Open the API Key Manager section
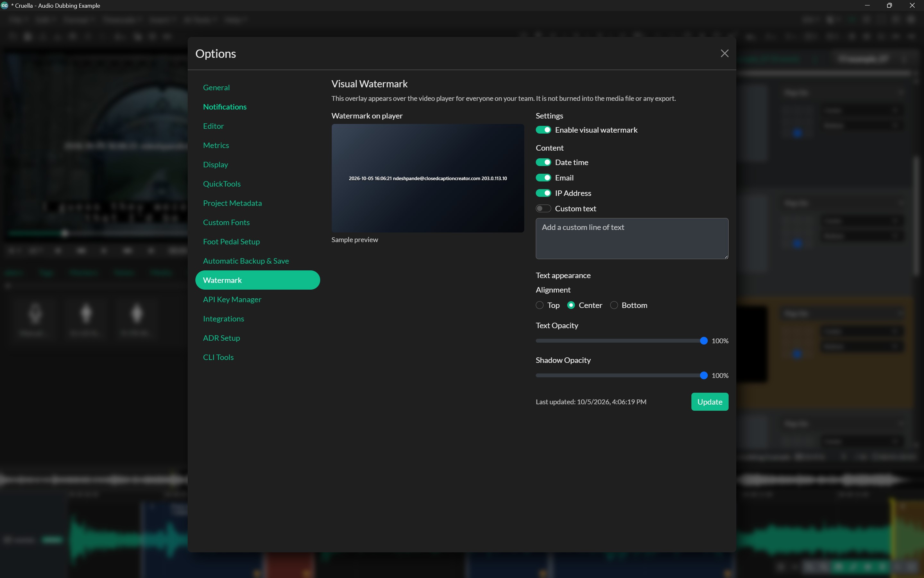924x578 pixels. pyautogui.click(x=232, y=299)
